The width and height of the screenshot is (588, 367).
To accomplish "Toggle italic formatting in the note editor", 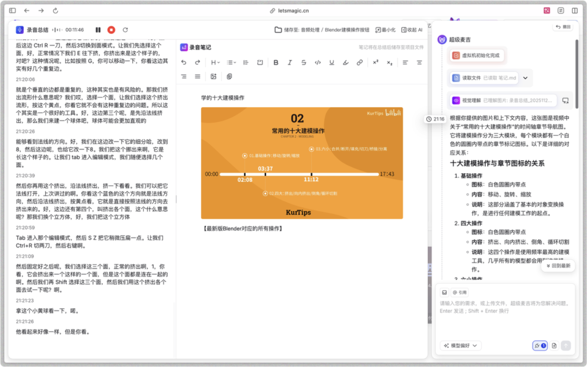I will click(x=290, y=63).
